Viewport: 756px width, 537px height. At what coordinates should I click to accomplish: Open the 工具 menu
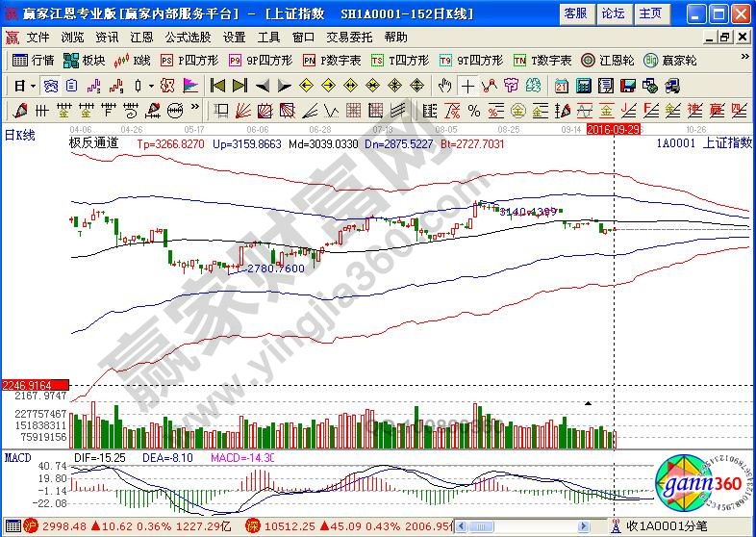coord(268,38)
